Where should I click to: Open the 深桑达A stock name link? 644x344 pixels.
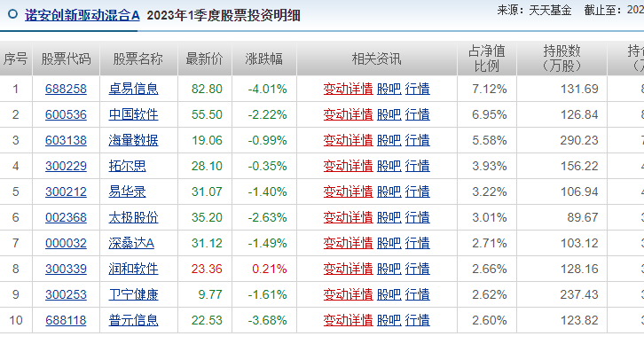click(x=131, y=243)
